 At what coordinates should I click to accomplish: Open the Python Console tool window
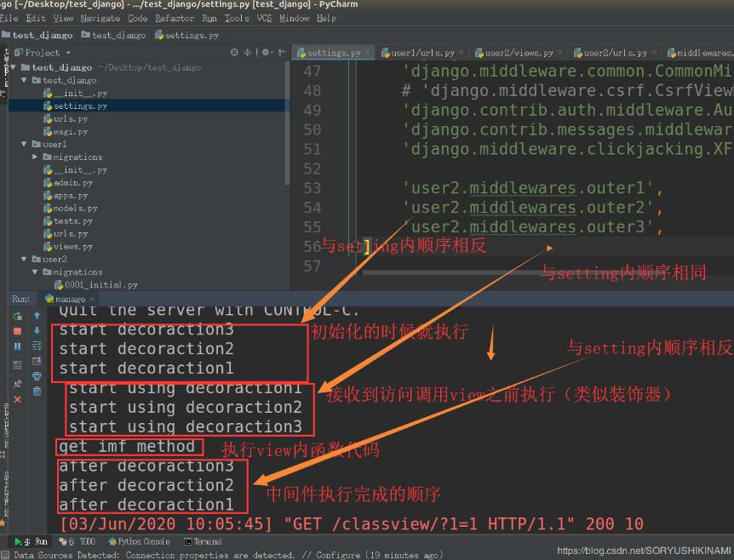[140, 542]
